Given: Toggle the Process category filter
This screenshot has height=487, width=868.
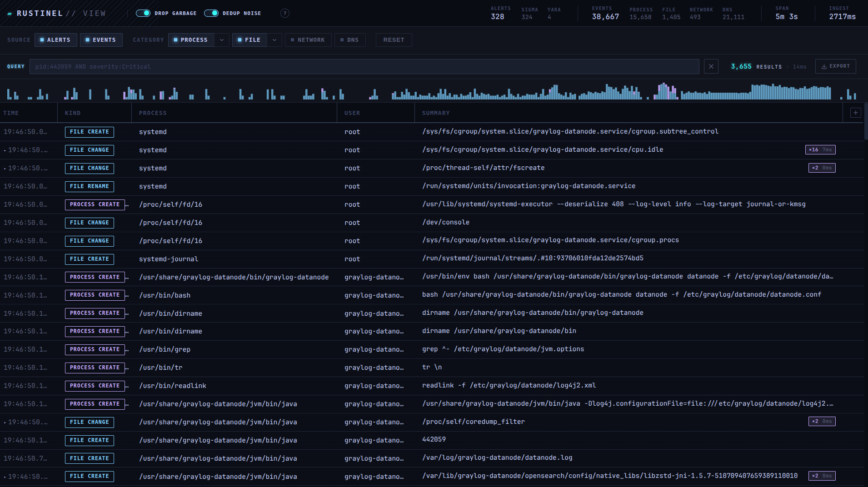Looking at the screenshot, I should coord(191,40).
